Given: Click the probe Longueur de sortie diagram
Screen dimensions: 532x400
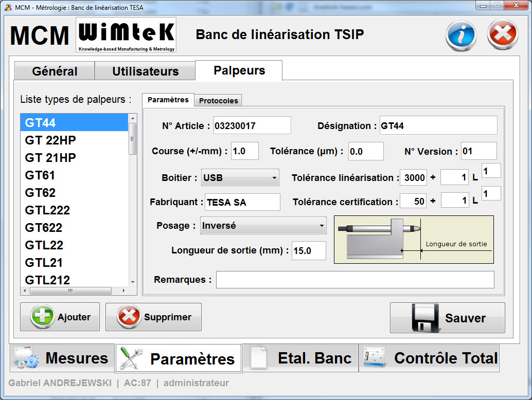Looking at the screenshot, I should (414, 240).
